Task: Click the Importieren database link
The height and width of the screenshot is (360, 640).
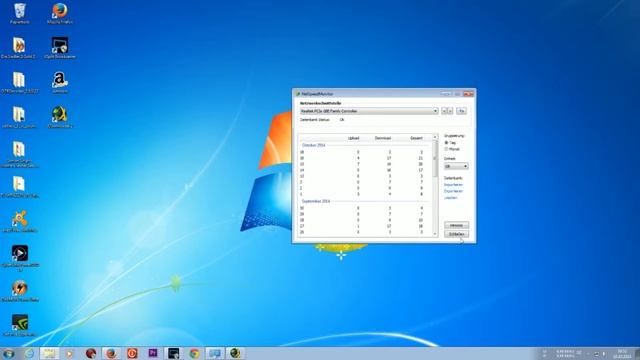Action: 453,185
